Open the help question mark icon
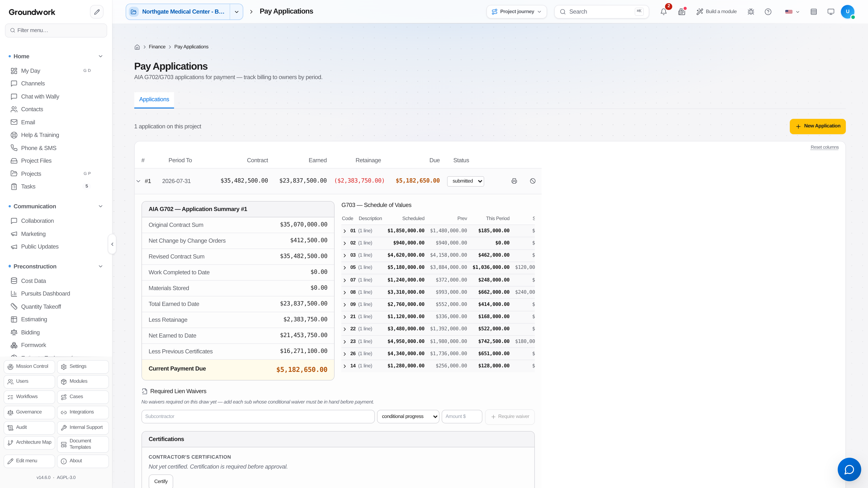This screenshot has height=488, width=868. [768, 12]
